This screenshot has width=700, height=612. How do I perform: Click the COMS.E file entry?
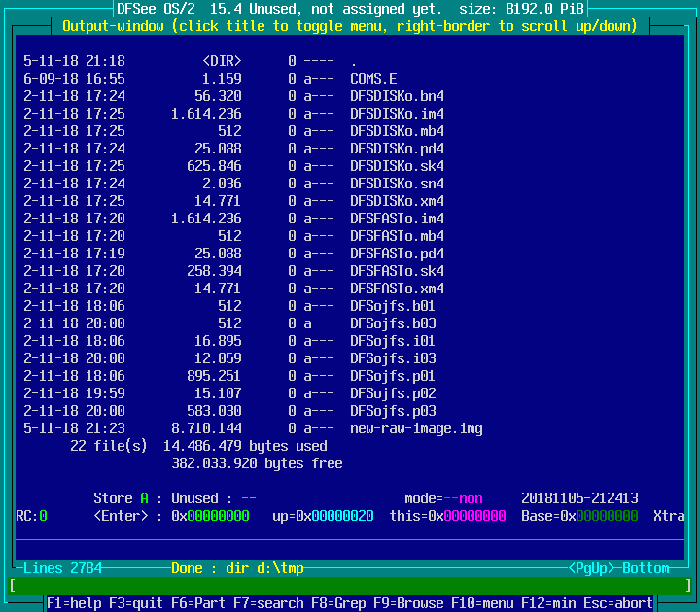[x=373, y=79]
